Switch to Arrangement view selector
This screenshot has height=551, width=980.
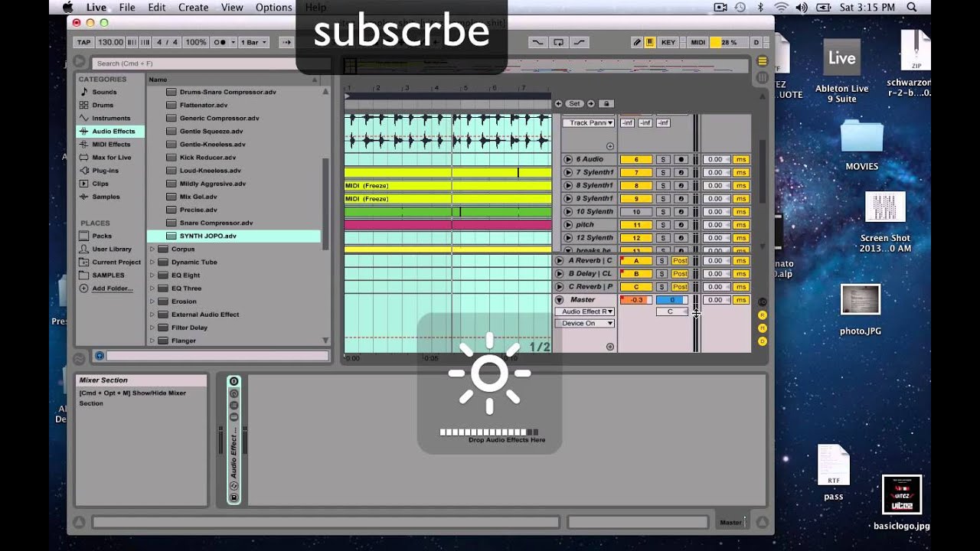click(x=762, y=61)
